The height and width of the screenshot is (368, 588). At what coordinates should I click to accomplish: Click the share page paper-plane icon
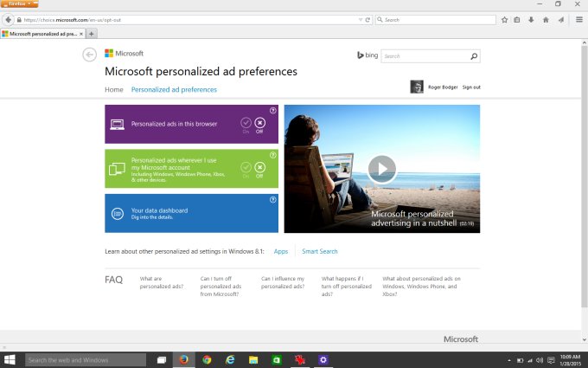(x=560, y=20)
